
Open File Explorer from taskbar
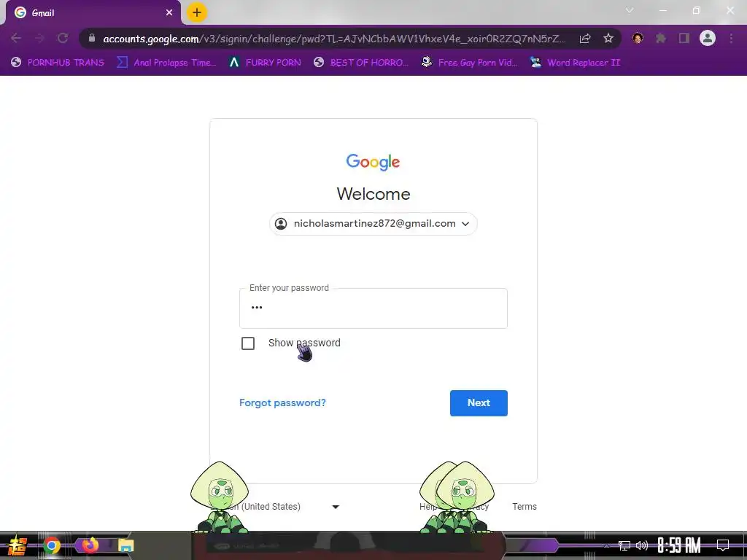[x=125, y=545]
